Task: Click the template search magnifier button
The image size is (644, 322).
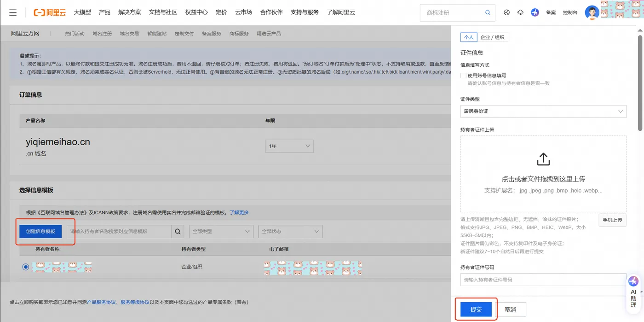Action: pos(178,231)
